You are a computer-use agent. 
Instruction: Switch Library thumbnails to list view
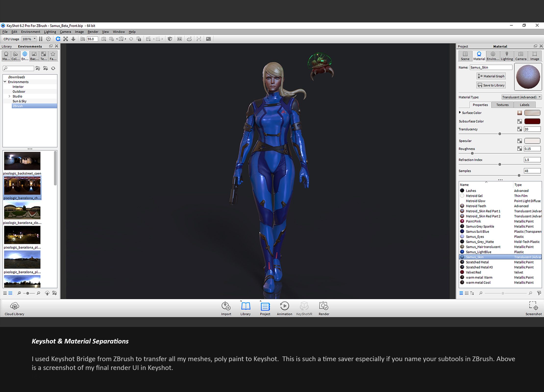pyautogui.click(x=5, y=293)
